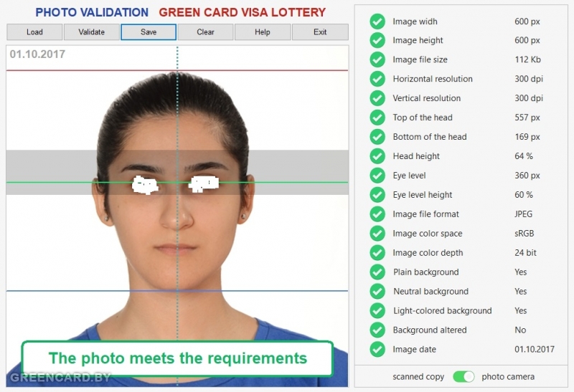The width and height of the screenshot is (574, 392).
Task: Click the Image width green checkmark icon
Action: (x=377, y=21)
